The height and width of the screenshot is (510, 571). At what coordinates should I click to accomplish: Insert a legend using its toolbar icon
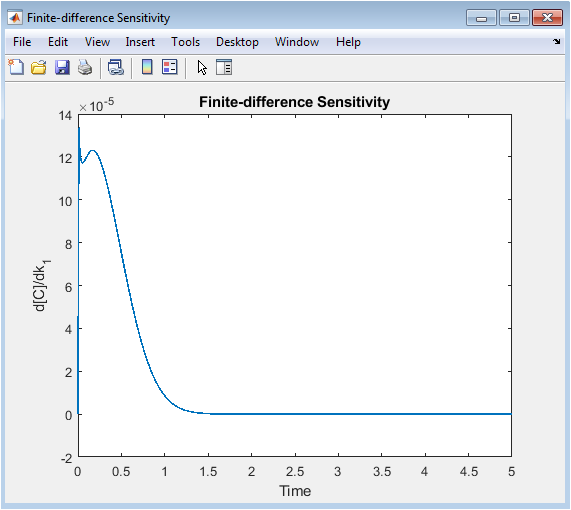170,67
